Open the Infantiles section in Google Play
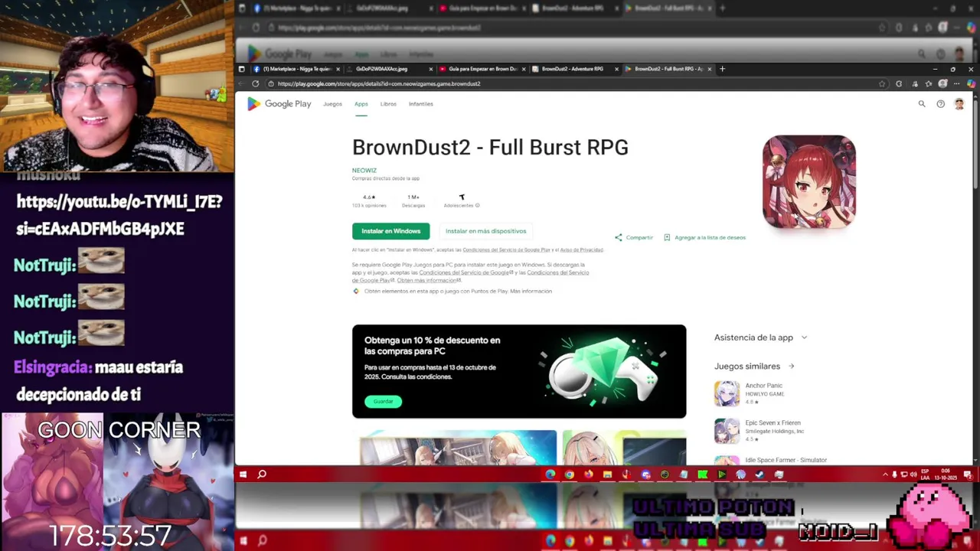The width and height of the screenshot is (980, 551). 420,104
